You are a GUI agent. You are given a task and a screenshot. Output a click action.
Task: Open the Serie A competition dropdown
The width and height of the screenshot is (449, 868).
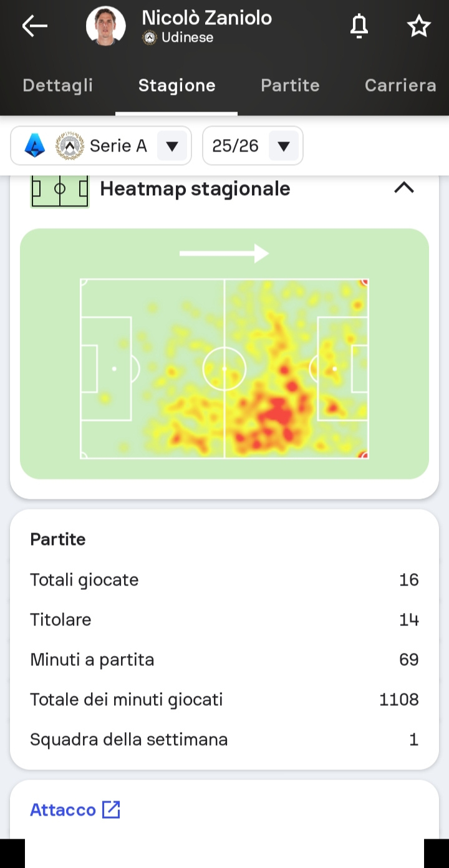tap(172, 146)
